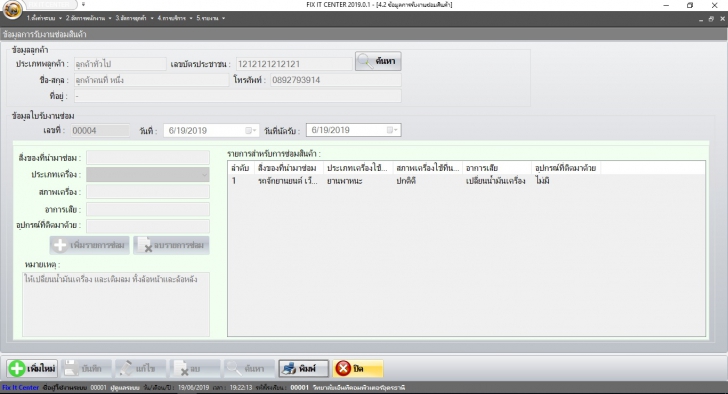Screen dimensions: 728x394
Task: Click the delete repair item button
Action: [x=171, y=245]
